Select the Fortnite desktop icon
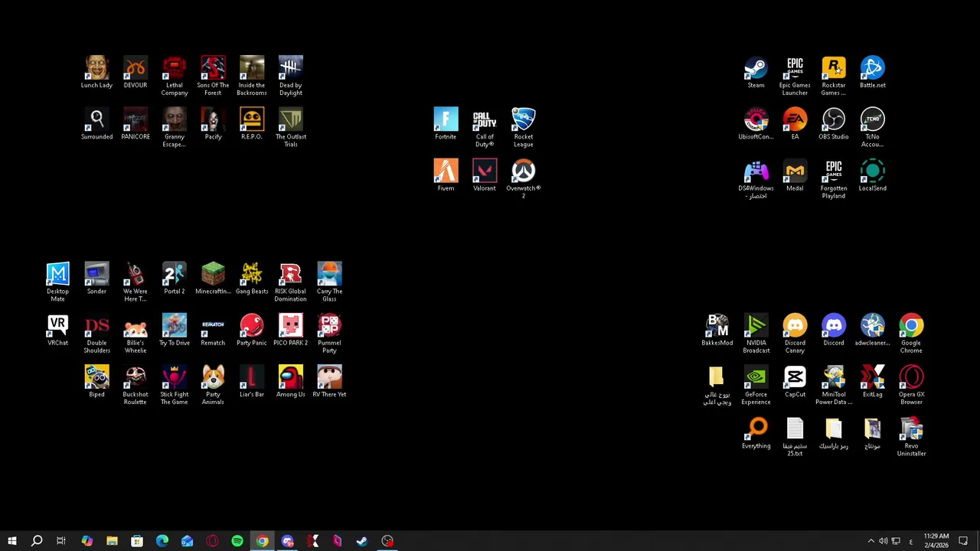Image resolution: width=980 pixels, height=551 pixels. click(x=446, y=123)
